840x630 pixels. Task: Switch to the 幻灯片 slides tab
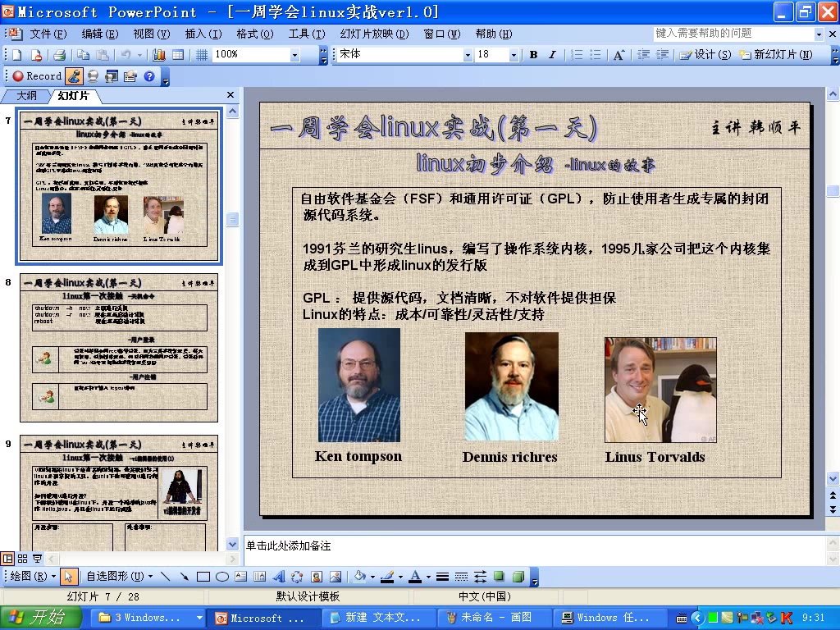73,96
